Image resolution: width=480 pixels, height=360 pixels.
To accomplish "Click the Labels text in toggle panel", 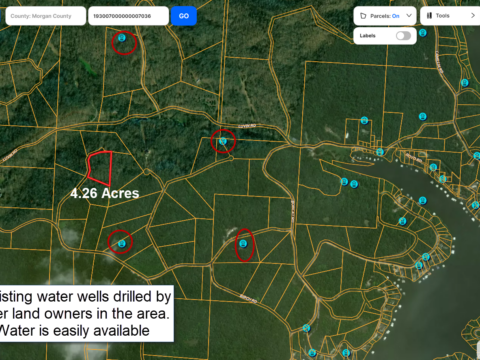I will click(367, 36).
